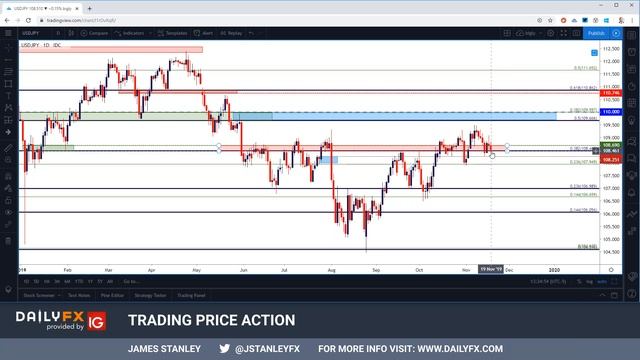Click the Compare button in top toolbar

[x=94, y=33]
